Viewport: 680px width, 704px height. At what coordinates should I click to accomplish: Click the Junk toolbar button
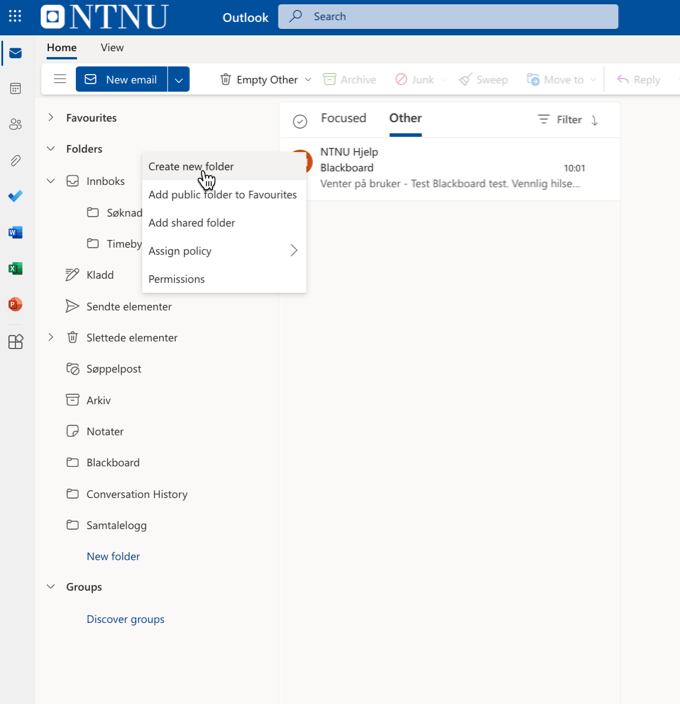pyautogui.click(x=414, y=79)
